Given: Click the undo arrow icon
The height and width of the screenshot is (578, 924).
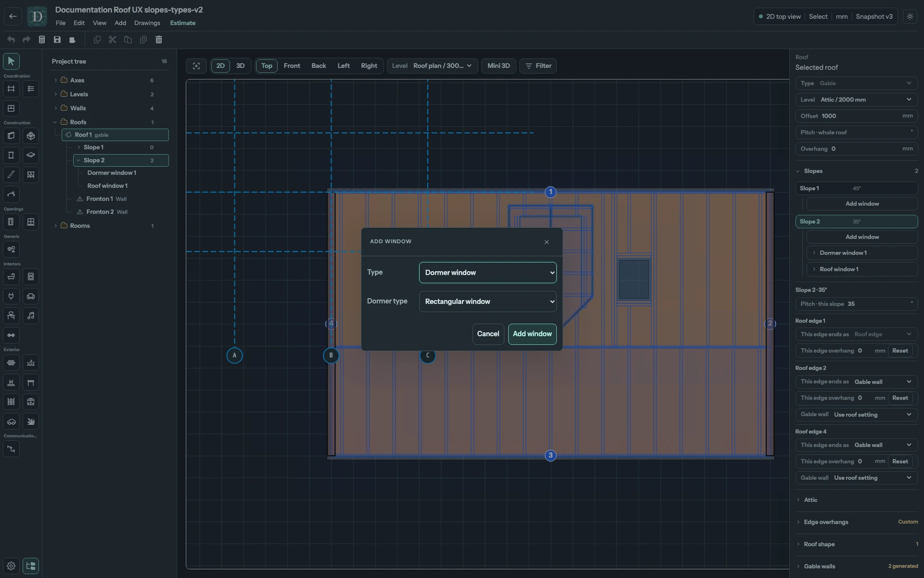Looking at the screenshot, I should (x=11, y=39).
